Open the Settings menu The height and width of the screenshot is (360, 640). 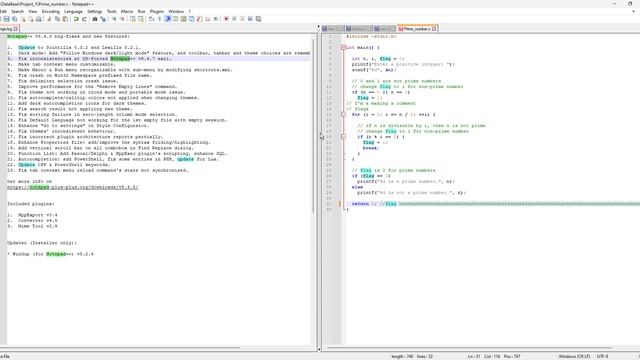95,11
